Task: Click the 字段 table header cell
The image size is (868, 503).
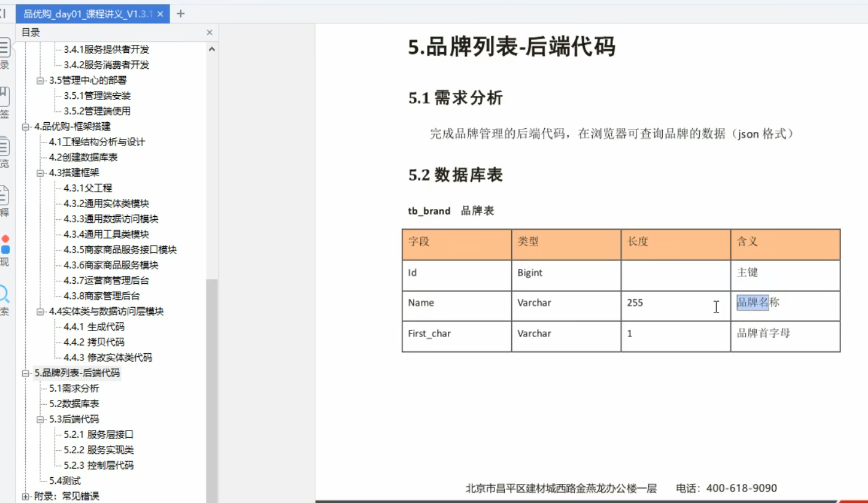Action: click(x=457, y=244)
